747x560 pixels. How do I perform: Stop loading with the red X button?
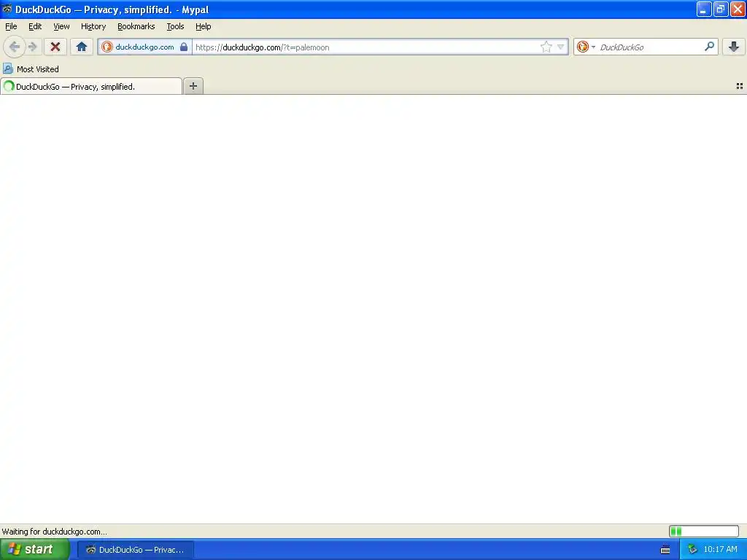[x=55, y=47]
